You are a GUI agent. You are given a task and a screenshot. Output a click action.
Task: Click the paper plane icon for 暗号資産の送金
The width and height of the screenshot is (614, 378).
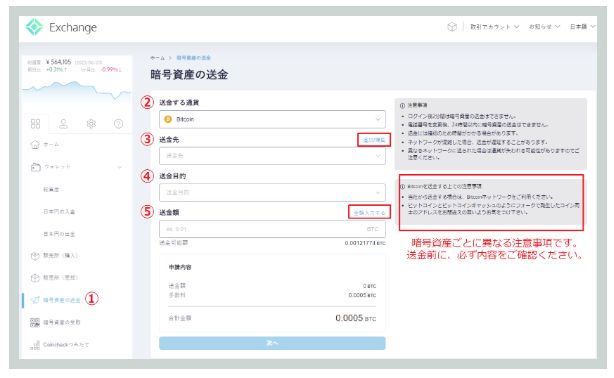point(35,300)
